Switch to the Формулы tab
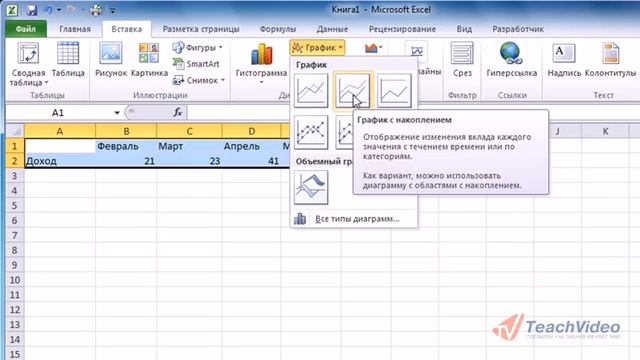Screen dimensions: 640x360 click(x=278, y=29)
